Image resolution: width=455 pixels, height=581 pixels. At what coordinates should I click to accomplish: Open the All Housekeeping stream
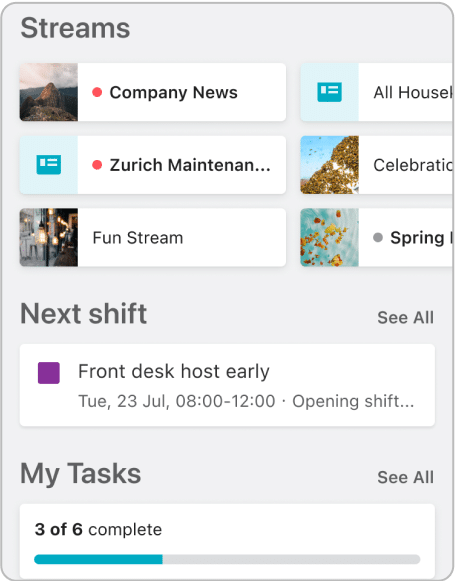[x=377, y=92]
